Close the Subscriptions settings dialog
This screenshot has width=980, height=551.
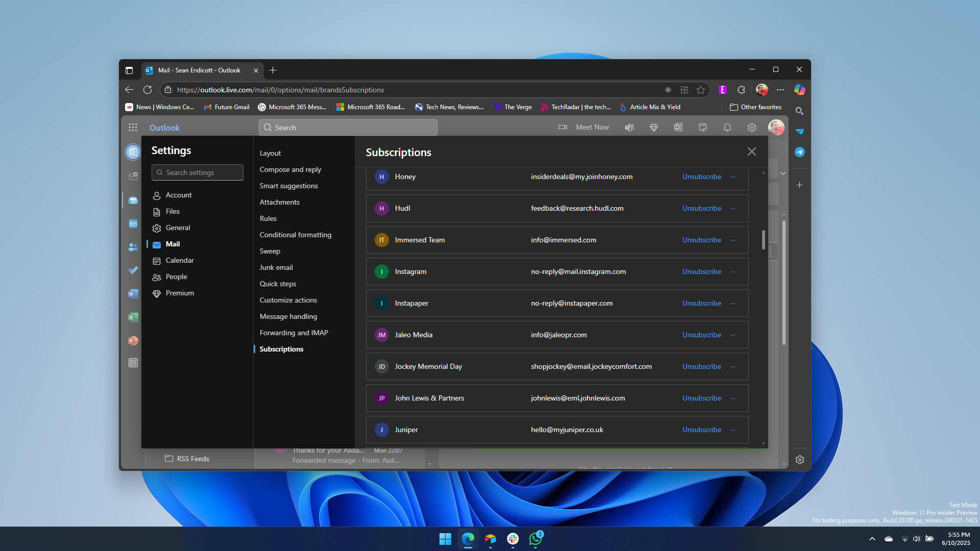coord(752,152)
